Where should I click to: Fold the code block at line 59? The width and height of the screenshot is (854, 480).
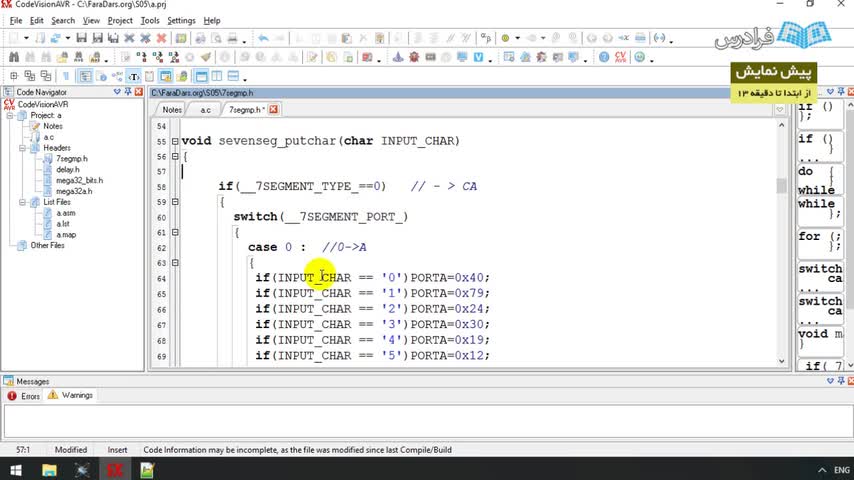pos(175,202)
